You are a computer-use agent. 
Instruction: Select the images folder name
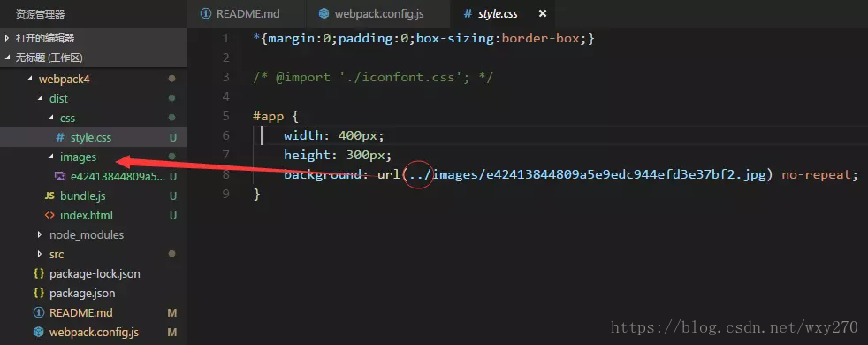(x=78, y=157)
